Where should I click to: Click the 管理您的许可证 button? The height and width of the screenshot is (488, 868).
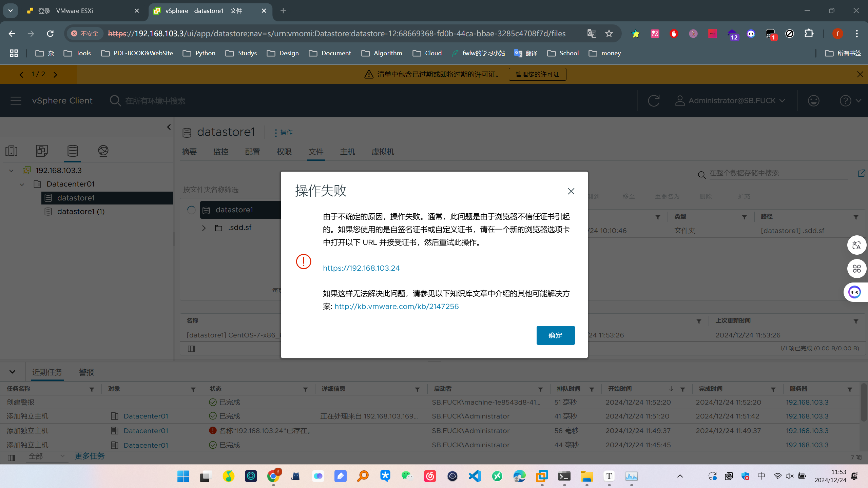pos(537,74)
